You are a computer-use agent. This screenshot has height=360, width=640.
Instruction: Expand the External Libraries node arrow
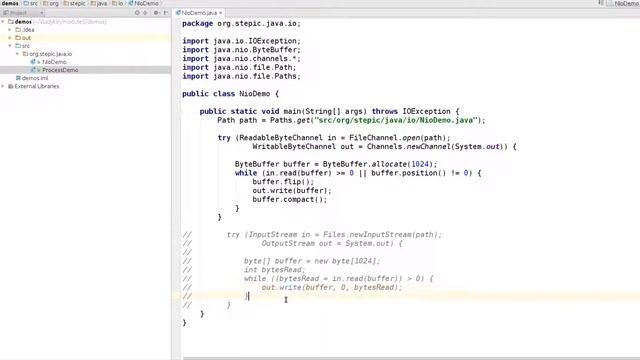click(3, 86)
